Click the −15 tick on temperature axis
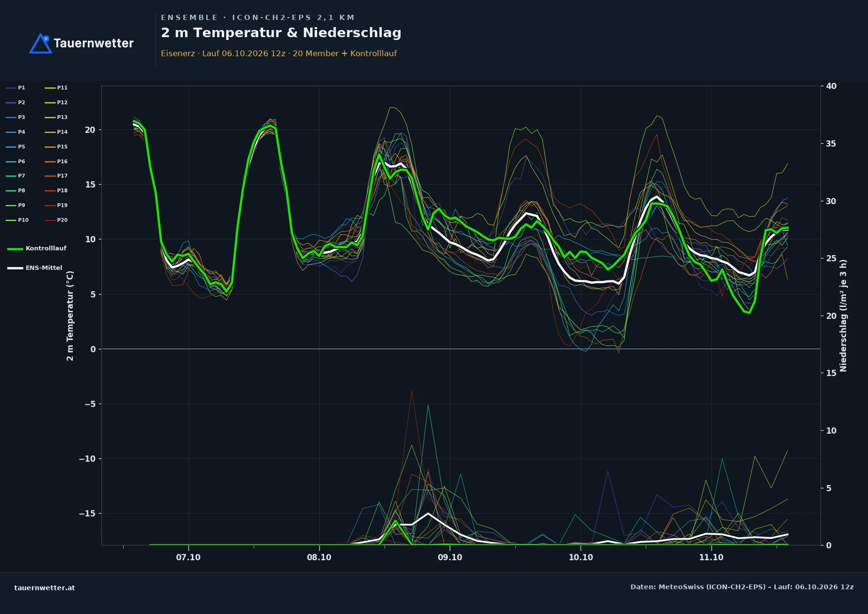Screen dimensions: 868x614 (87, 514)
